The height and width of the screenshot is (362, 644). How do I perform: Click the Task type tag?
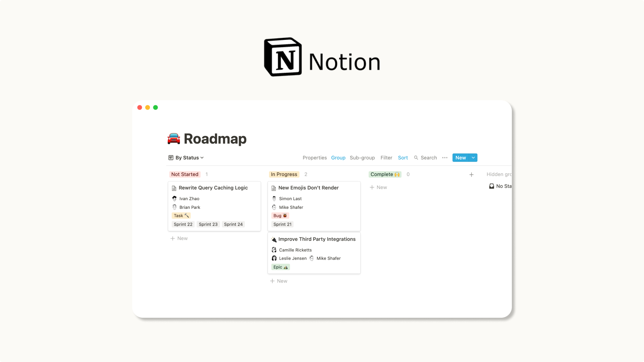pos(181,216)
